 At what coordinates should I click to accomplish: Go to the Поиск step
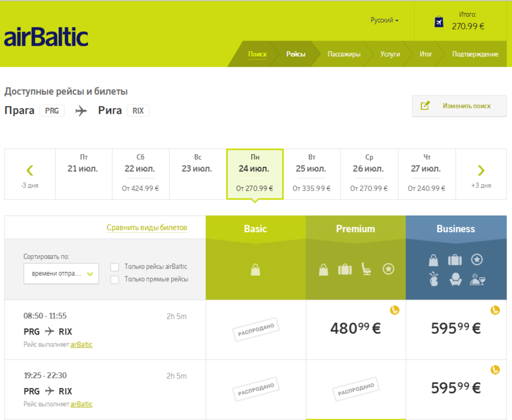257,54
